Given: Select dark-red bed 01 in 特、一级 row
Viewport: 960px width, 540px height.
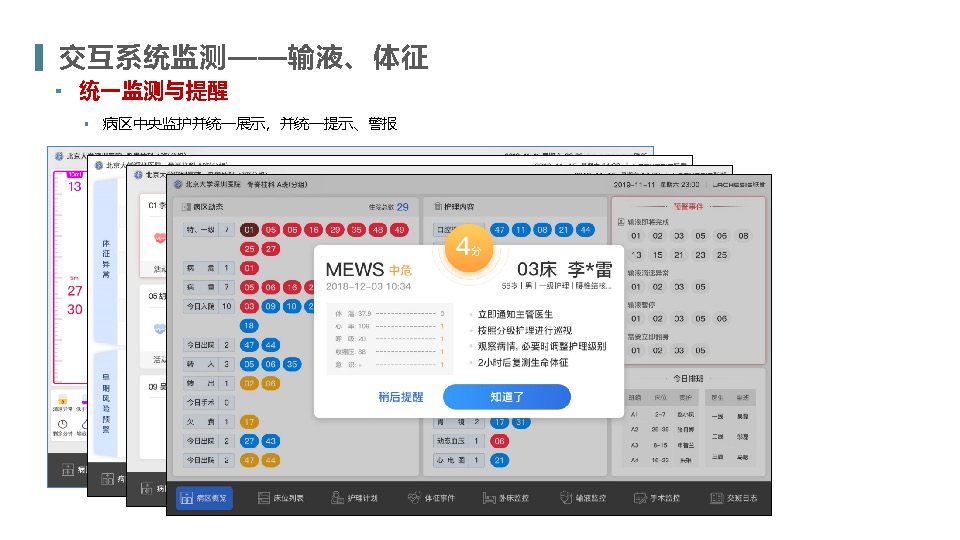Looking at the screenshot, I should (249, 230).
